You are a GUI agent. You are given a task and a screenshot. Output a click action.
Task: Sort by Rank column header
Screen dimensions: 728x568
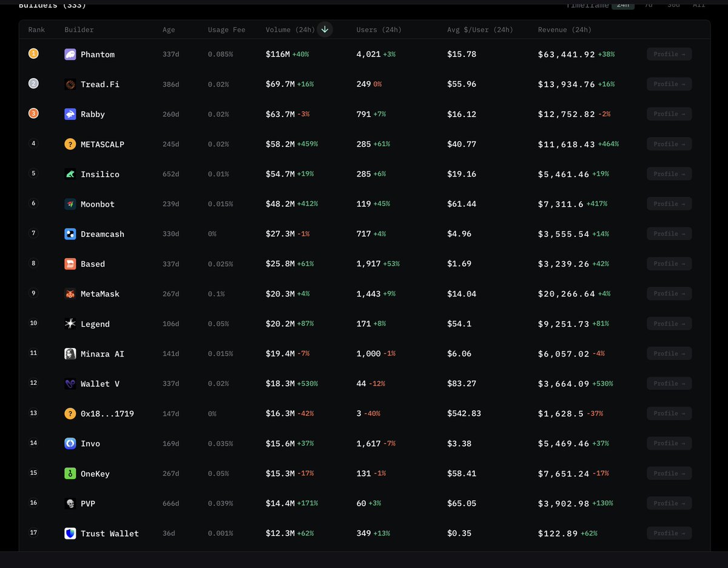tap(36, 30)
